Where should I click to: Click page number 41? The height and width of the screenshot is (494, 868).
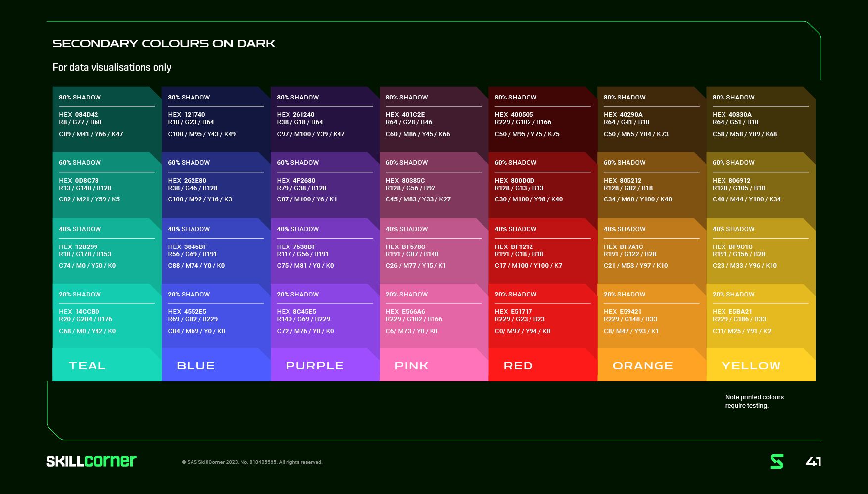coord(813,462)
